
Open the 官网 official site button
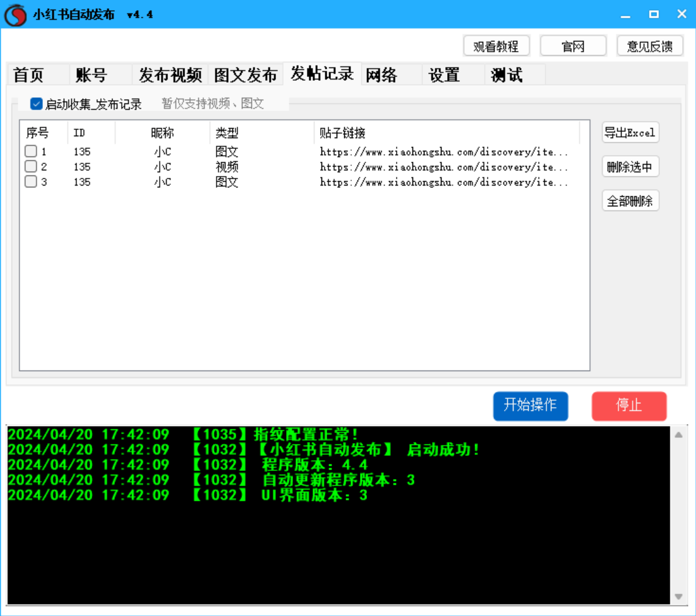point(573,46)
